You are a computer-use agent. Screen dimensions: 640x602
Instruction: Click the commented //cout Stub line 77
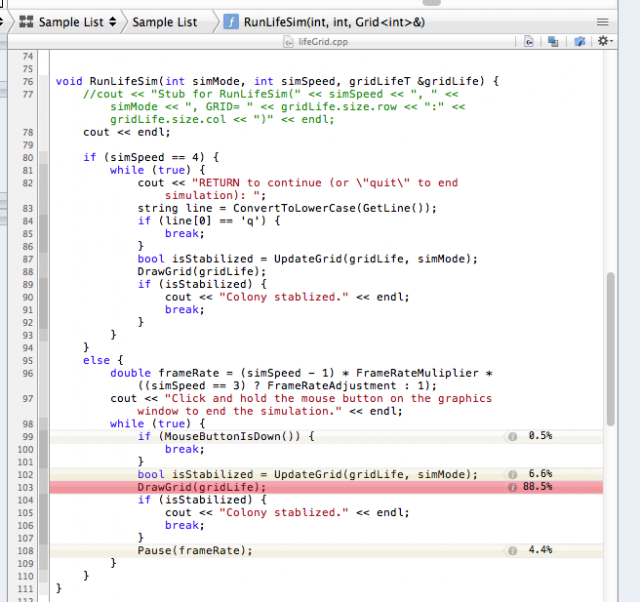click(274, 107)
